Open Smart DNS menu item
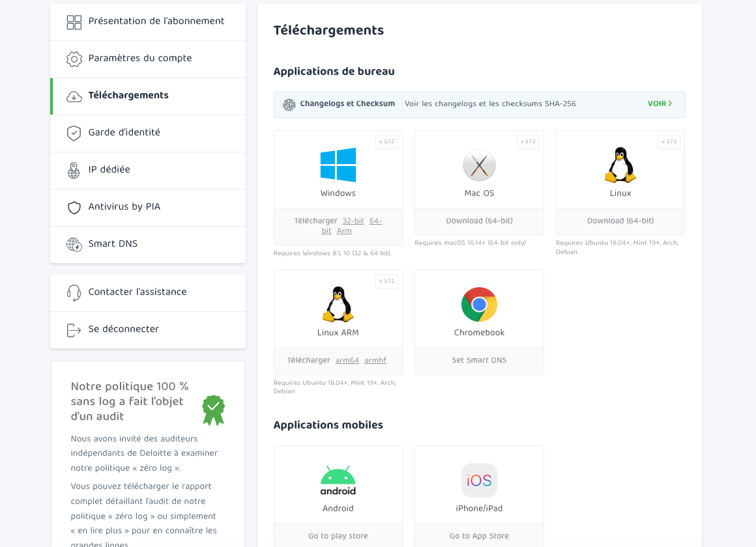The width and height of the screenshot is (756, 547). (148, 245)
